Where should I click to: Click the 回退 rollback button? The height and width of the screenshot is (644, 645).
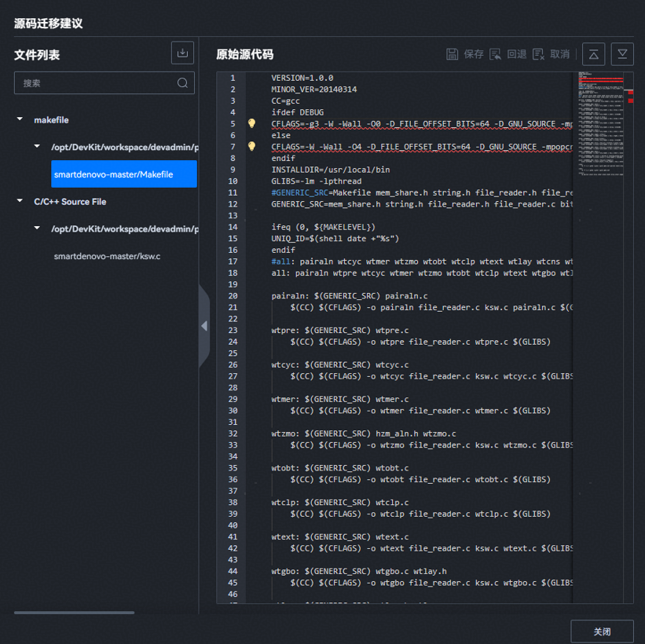pos(508,54)
